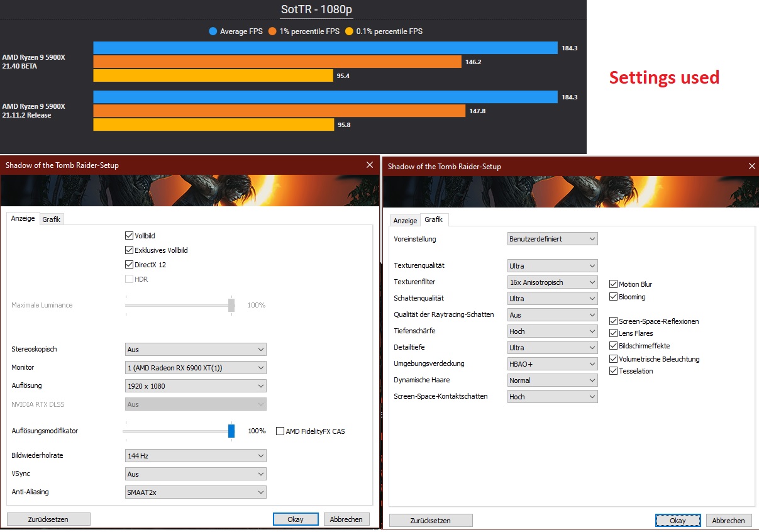Select Grafik tab in right setup window
Screen dimensions: 759x532
[434, 219]
